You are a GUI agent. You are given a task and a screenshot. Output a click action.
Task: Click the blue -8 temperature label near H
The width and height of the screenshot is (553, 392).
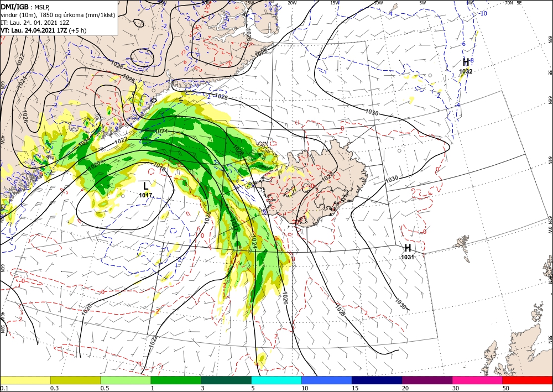coord(472,61)
